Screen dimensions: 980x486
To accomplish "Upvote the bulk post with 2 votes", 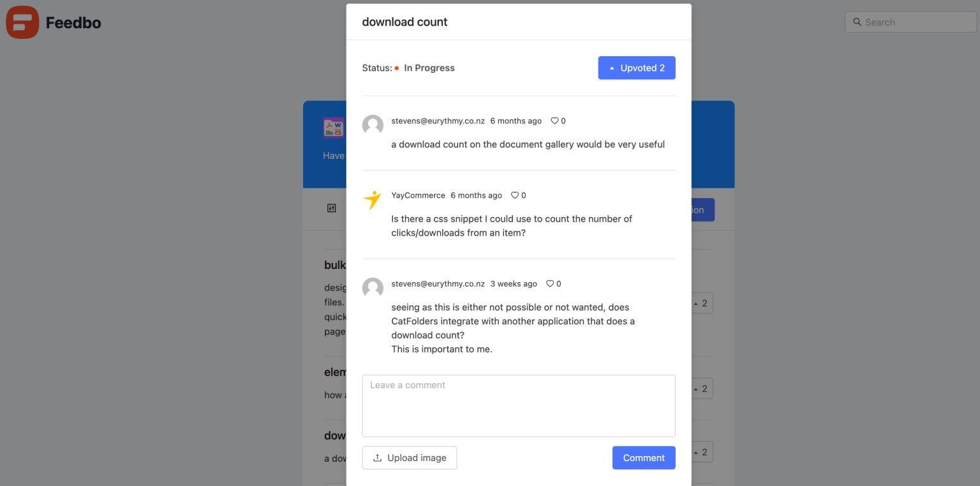I will [702, 303].
